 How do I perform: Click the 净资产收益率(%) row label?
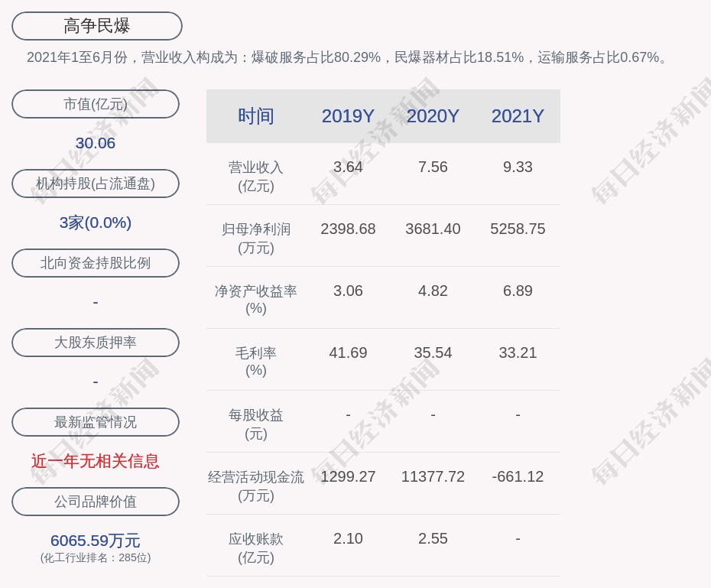tap(256, 300)
